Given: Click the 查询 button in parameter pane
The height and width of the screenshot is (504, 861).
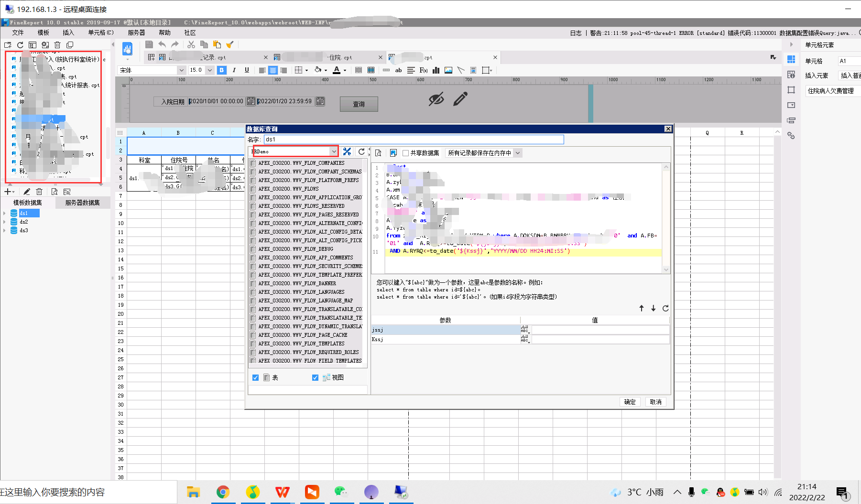Looking at the screenshot, I should pos(359,104).
